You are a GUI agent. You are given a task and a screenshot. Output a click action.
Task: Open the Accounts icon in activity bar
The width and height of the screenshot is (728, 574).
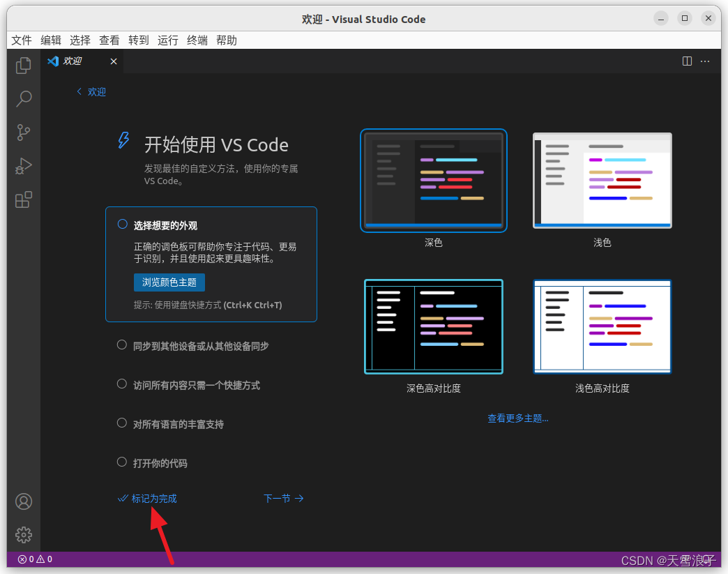pos(24,501)
